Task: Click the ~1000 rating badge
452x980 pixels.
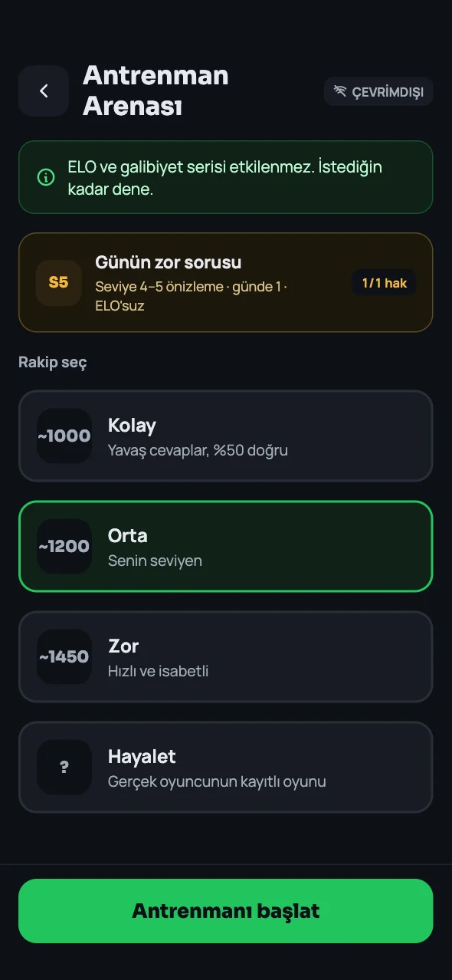Action: (x=64, y=436)
